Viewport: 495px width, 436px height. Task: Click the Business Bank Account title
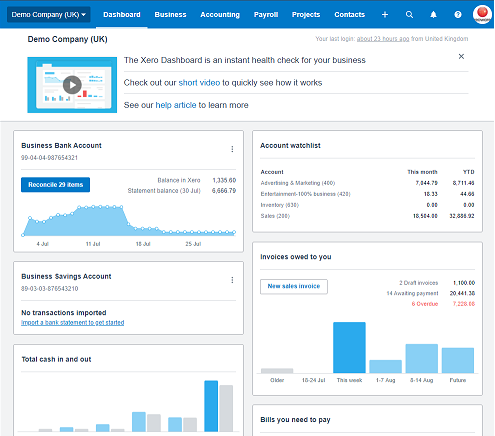pos(61,146)
